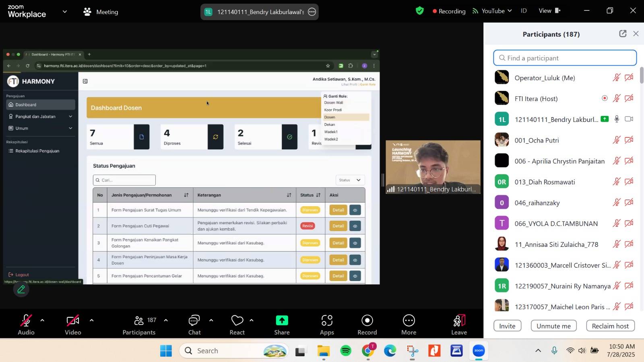Click the Record icon
This screenshot has width=644, height=362.
[367, 321]
